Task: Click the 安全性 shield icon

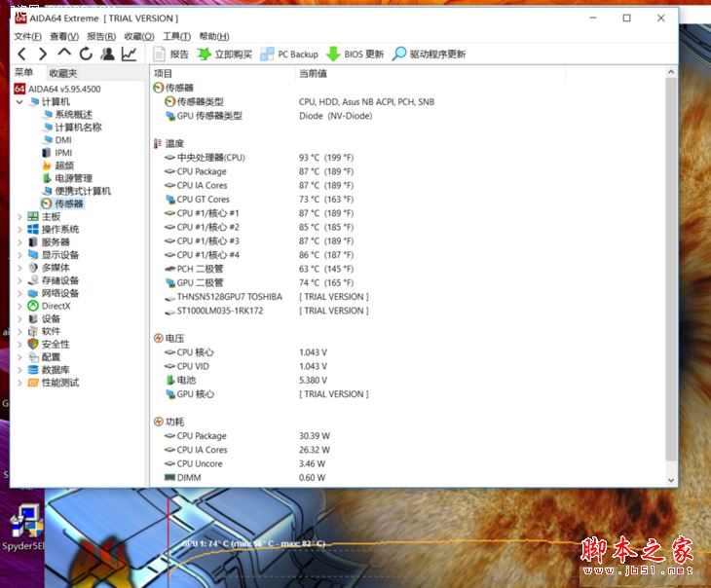Action: point(33,344)
